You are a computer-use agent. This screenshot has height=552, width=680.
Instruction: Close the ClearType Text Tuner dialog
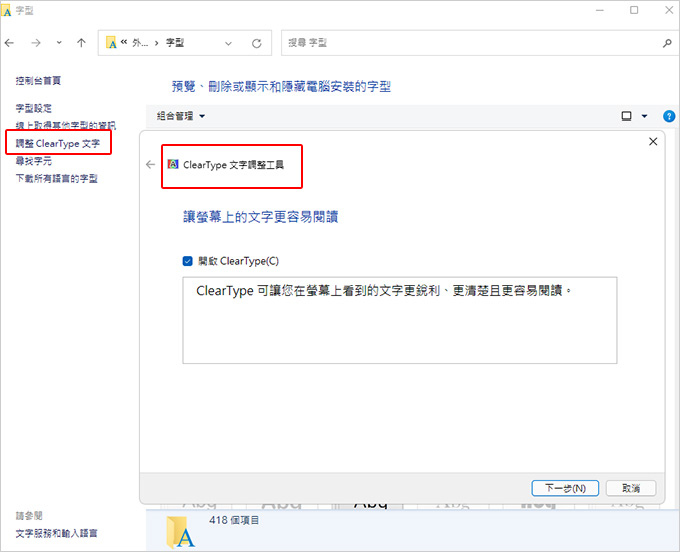(x=653, y=141)
